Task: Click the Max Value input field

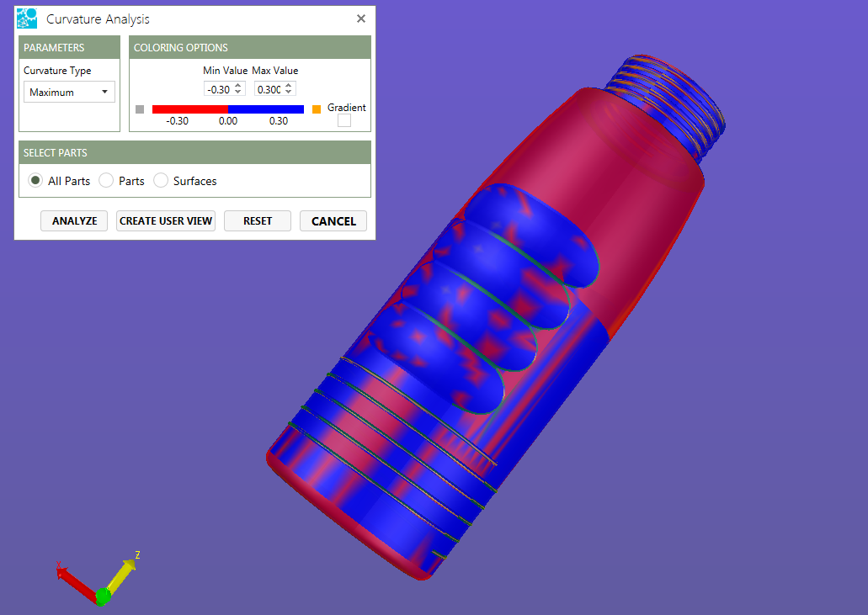Action: click(x=269, y=89)
